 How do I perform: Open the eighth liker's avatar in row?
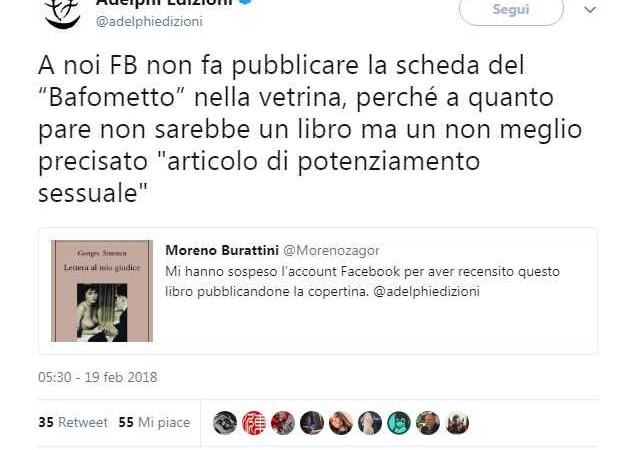[428, 423]
